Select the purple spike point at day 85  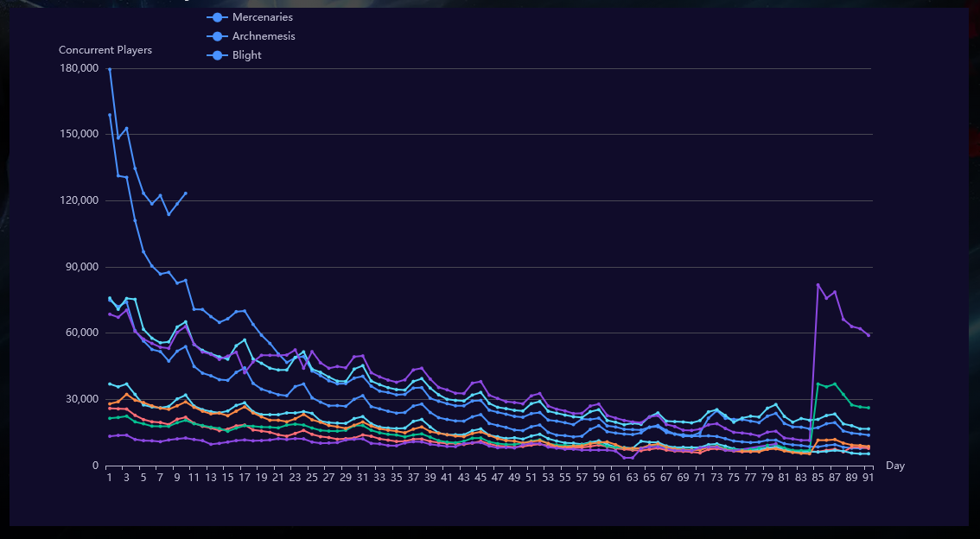click(x=818, y=285)
